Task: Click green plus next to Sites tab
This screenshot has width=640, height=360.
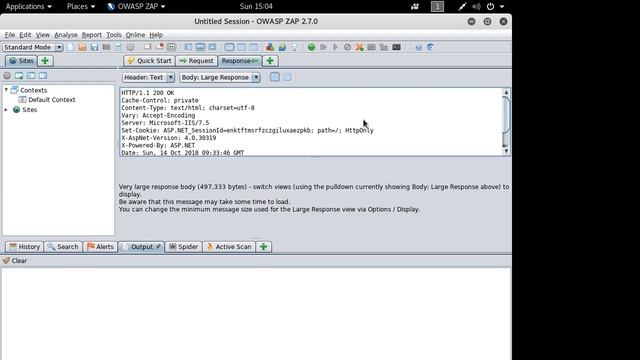Action: [45, 61]
